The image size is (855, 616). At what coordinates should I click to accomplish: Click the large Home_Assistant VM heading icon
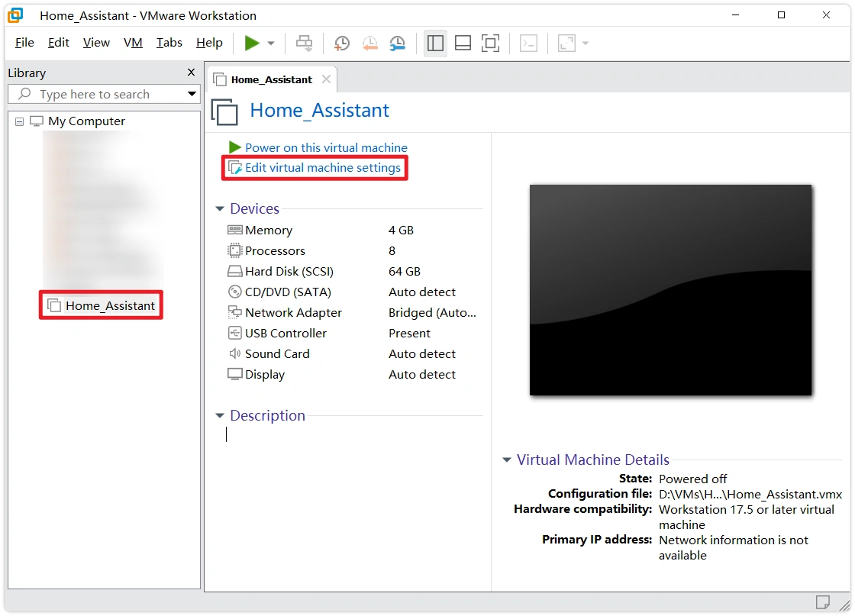pyautogui.click(x=224, y=111)
